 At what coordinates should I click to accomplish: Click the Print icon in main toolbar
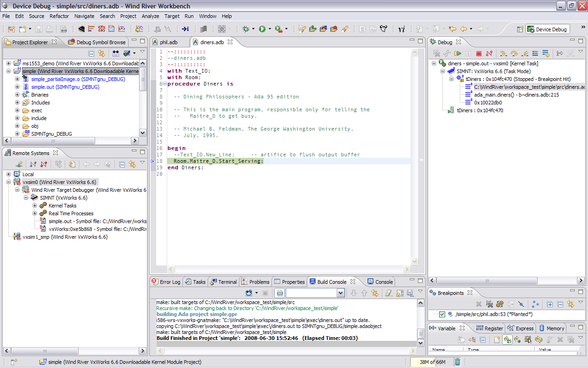49,29
